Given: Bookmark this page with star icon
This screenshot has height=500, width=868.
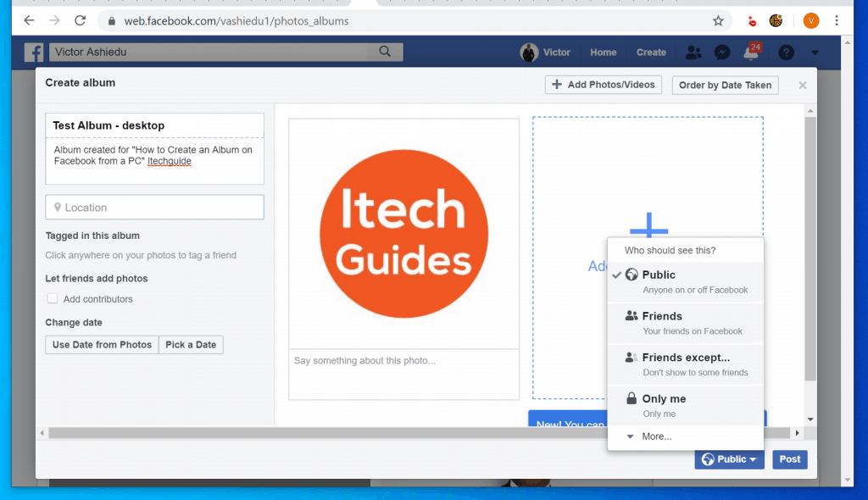Looking at the screenshot, I should tap(718, 20).
